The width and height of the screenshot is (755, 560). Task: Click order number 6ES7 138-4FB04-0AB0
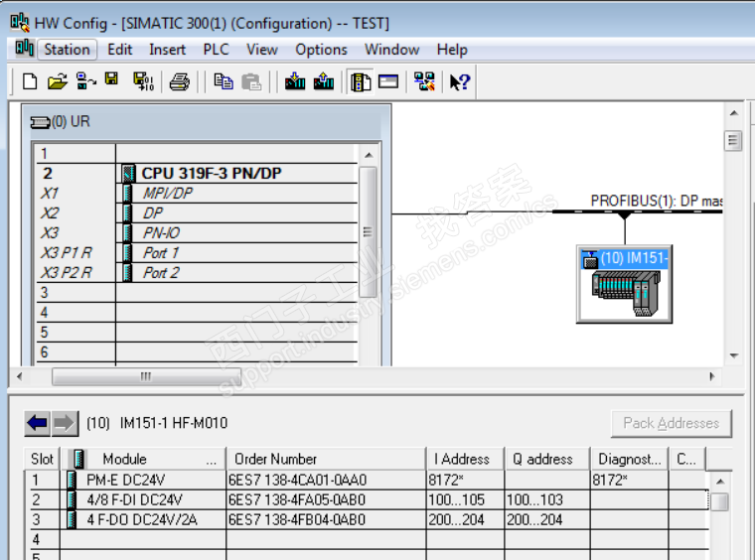(297, 519)
